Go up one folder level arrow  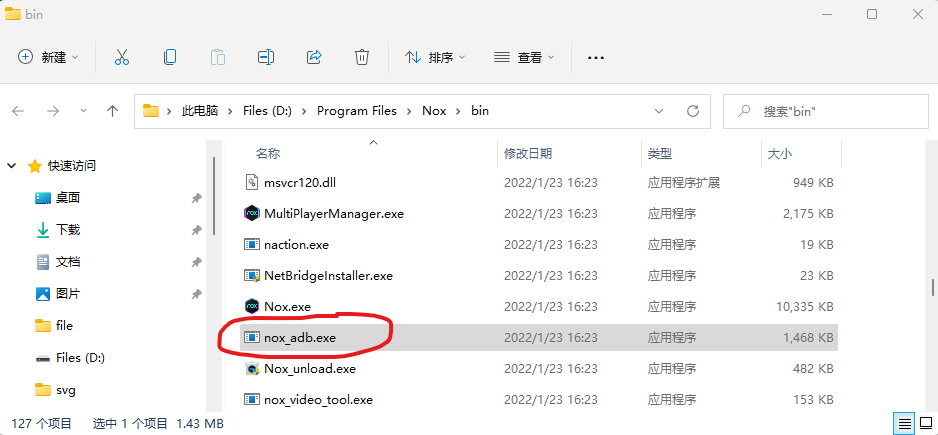[112, 111]
